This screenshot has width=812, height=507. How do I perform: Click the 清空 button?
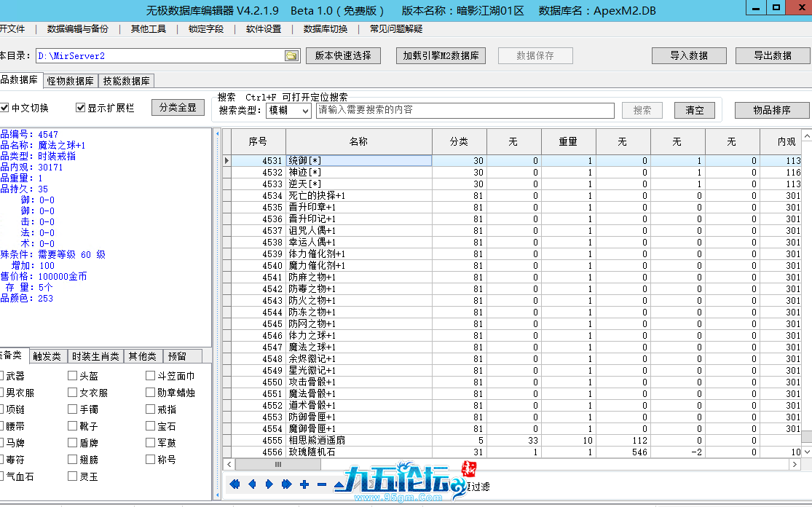[x=695, y=110]
